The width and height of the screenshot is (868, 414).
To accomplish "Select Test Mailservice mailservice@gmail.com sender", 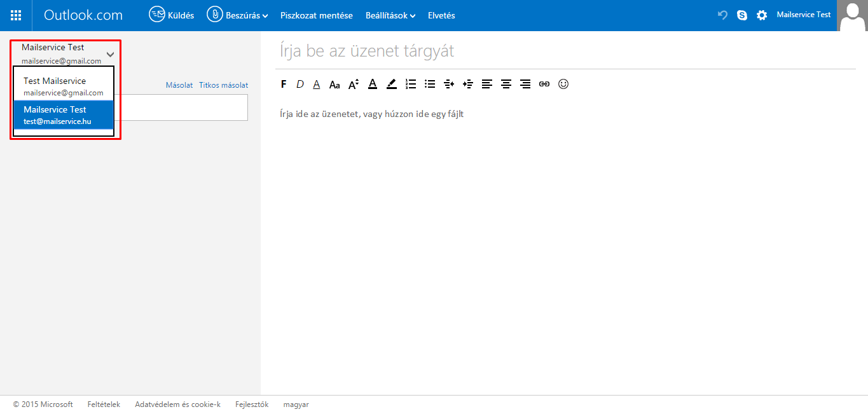I will pyautogui.click(x=64, y=86).
